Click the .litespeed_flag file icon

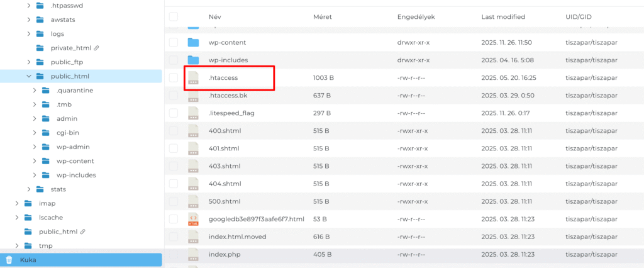193,113
